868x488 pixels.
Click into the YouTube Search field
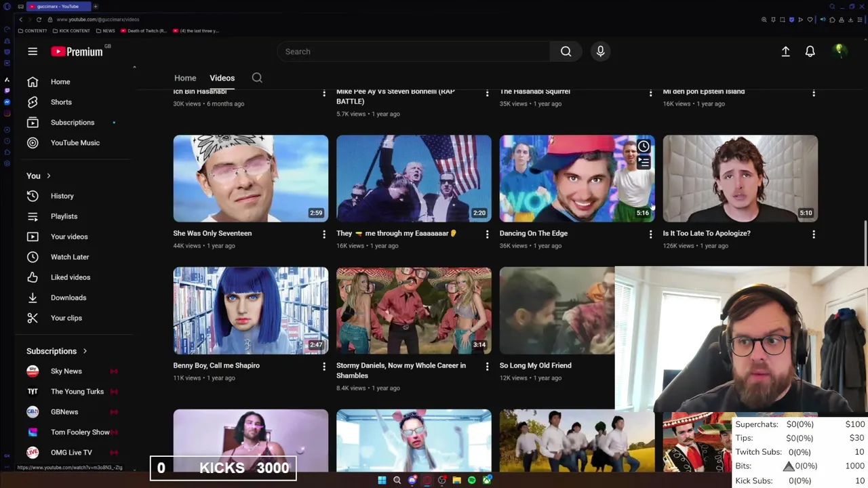[x=414, y=52]
